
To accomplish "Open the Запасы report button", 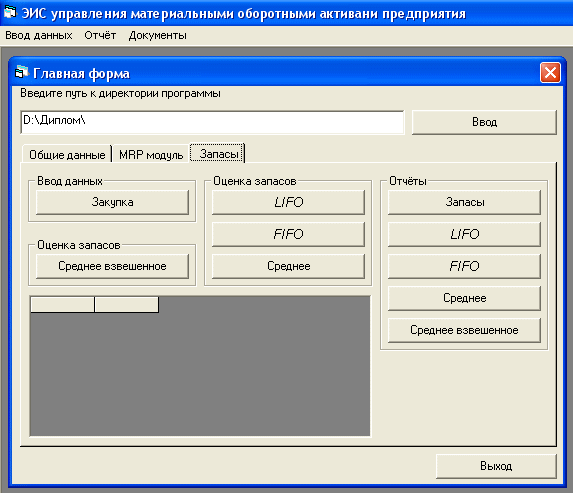I will [x=465, y=202].
